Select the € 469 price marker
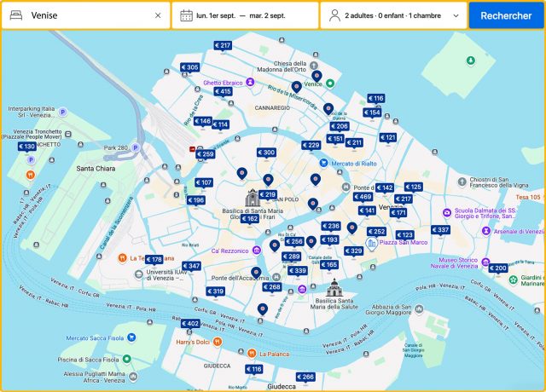The height and width of the screenshot is (392, 546). (363, 197)
